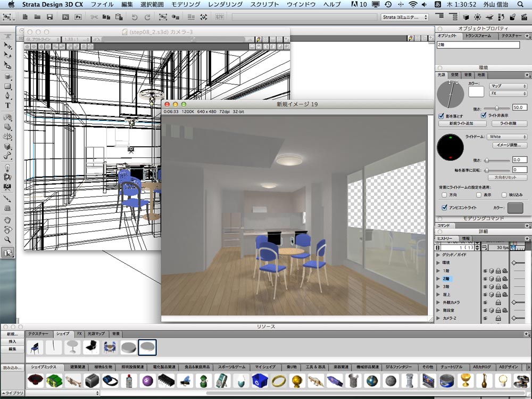Viewport: 532px width, 399px height.
Task: Toggle the 影を落とす checkbox
Action: 442,116
